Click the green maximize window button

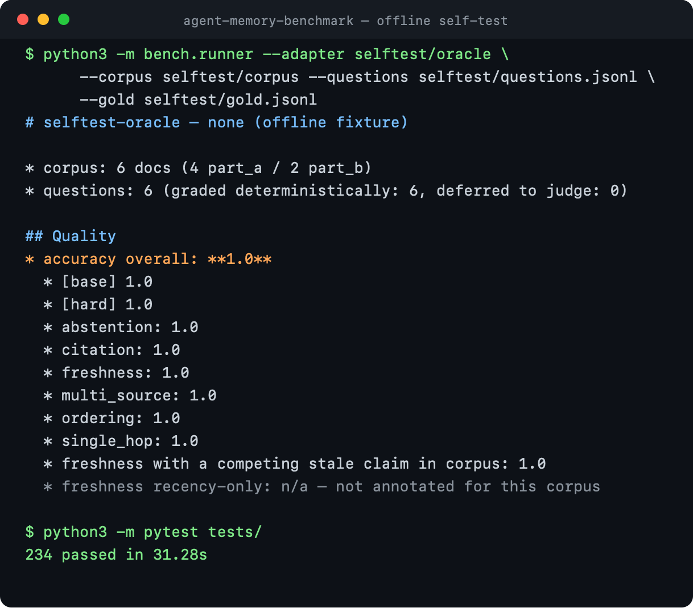pos(64,19)
